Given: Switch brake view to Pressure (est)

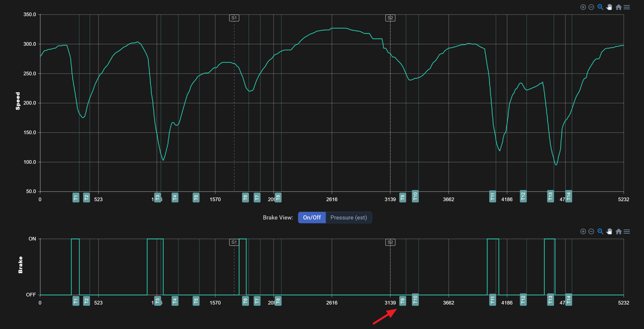Looking at the screenshot, I should point(349,218).
